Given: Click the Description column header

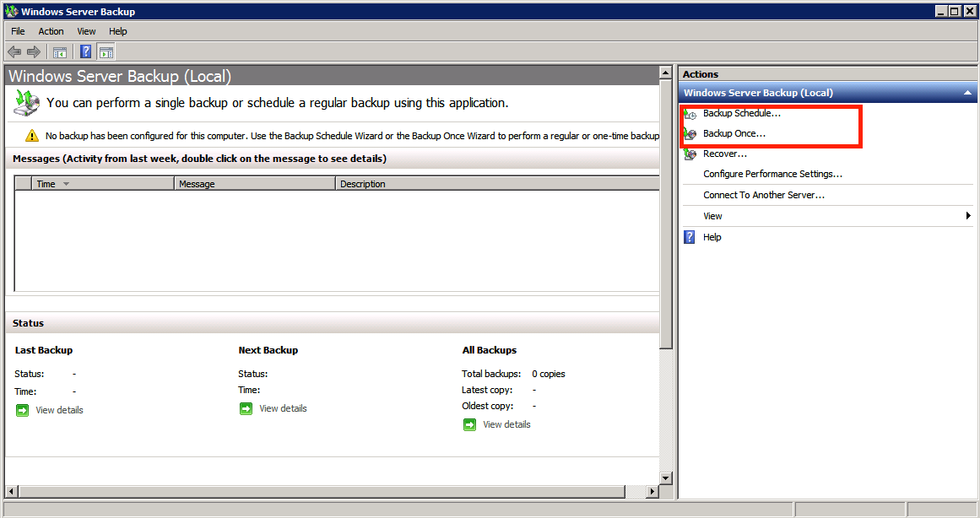Looking at the screenshot, I should click(497, 184).
